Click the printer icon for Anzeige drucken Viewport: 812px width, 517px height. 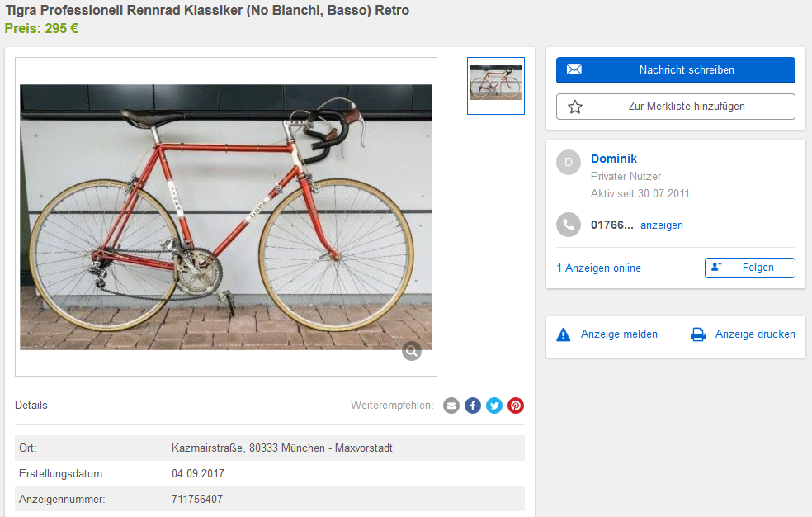(698, 334)
